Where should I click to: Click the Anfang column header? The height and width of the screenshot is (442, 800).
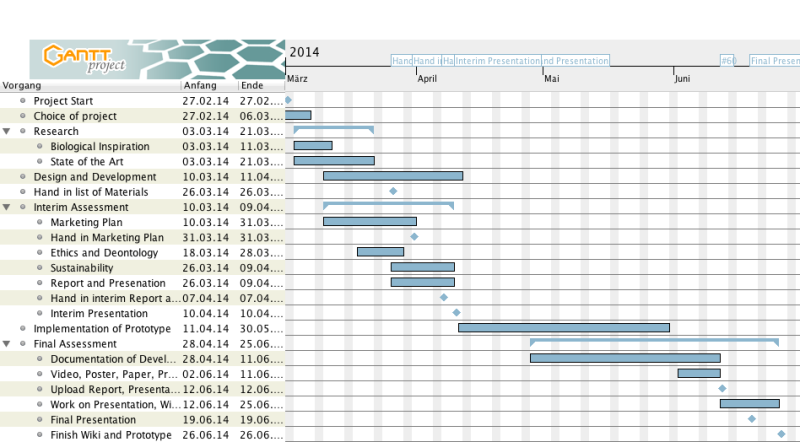click(x=198, y=86)
